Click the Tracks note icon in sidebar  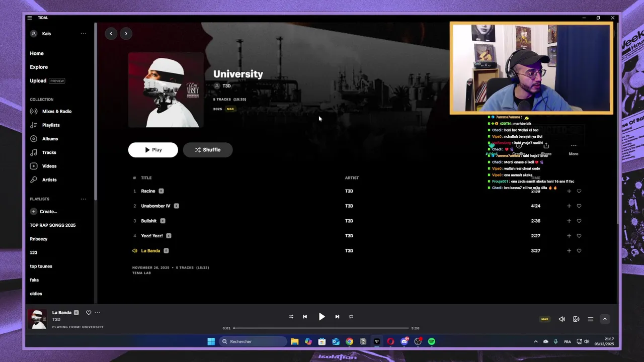pos(34,152)
